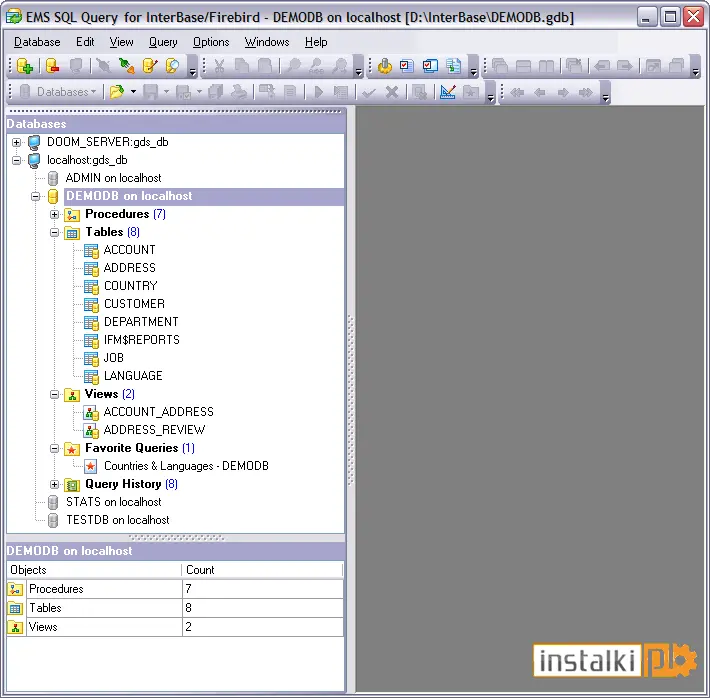The width and height of the screenshot is (710, 698).
Task: Click the Tables row in the Objects list
Action: 175,608
